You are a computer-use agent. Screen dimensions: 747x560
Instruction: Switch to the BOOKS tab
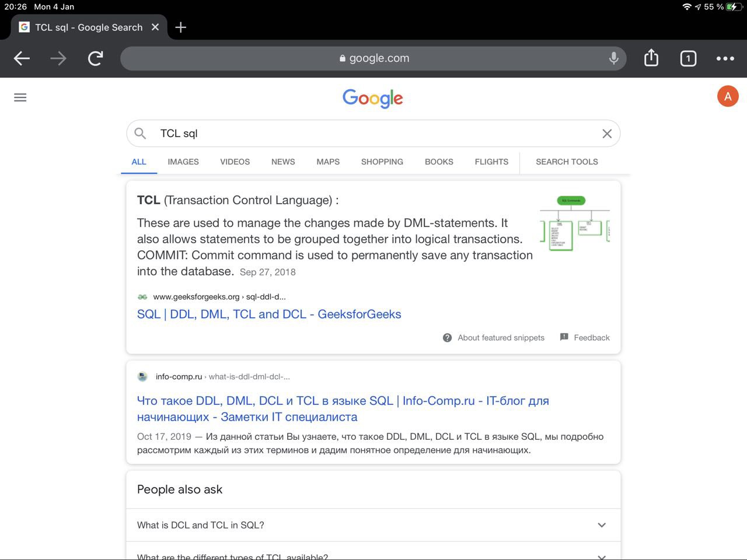tap(439, 162)
